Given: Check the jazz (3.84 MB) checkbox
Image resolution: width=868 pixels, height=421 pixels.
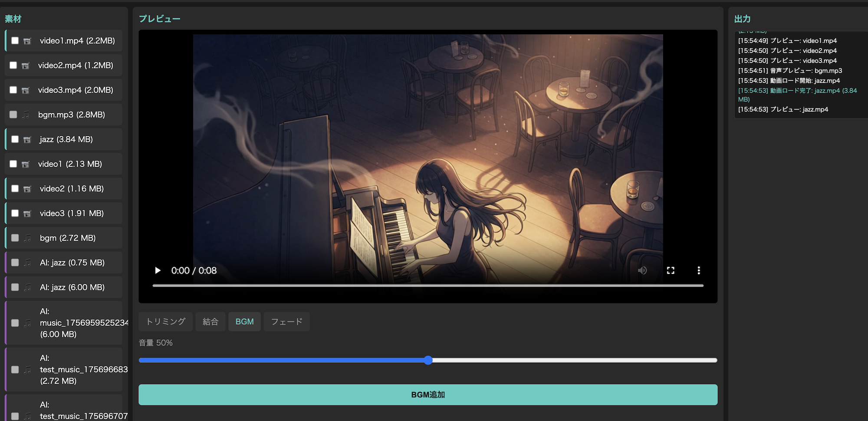Looking at the screenshot, I should (15, 139).
